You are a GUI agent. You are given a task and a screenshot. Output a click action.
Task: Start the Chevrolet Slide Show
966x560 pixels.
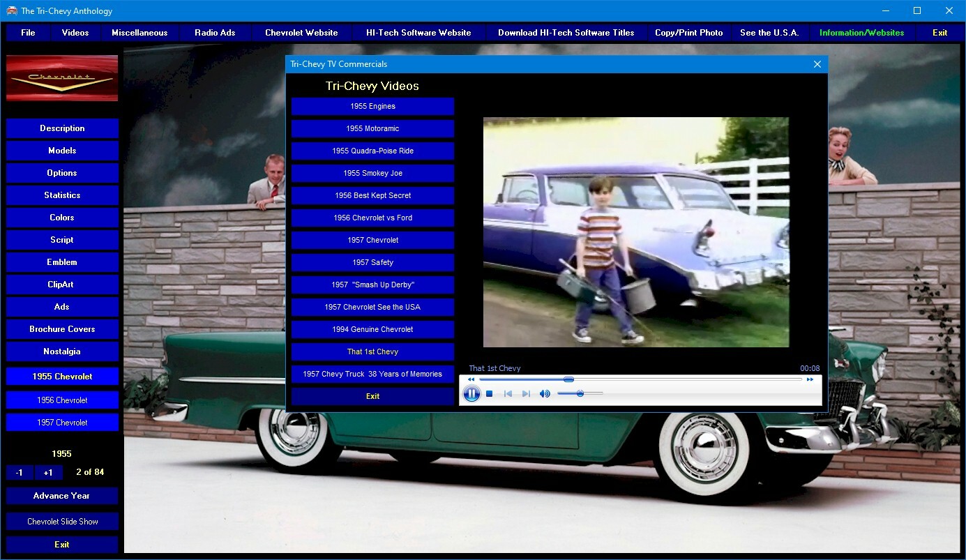(62, 522)
